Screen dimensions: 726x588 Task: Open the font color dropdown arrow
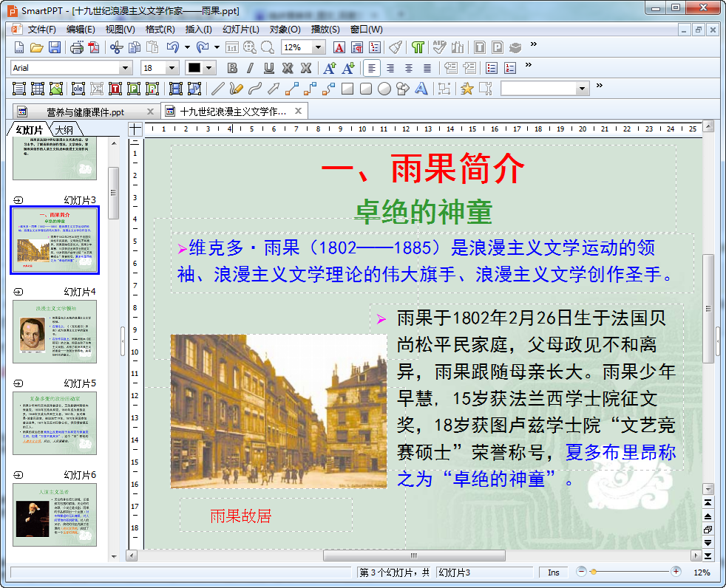(208, 69)
